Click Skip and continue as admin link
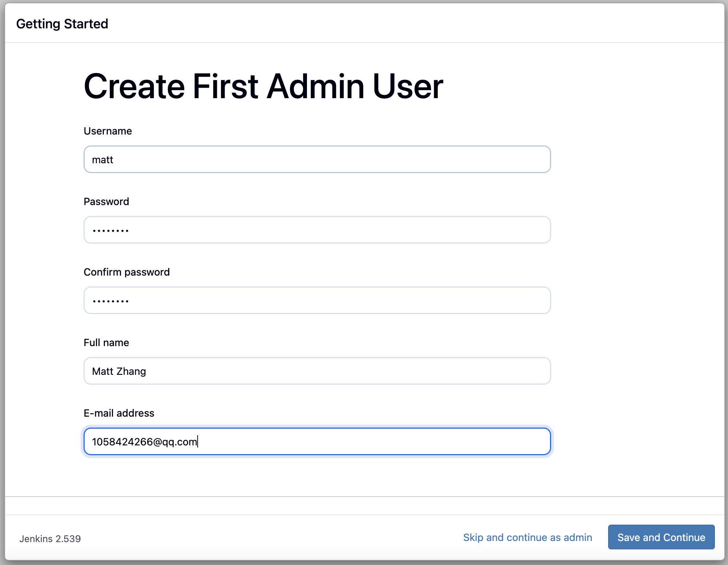728x565 pixels. tap(527, 537)
